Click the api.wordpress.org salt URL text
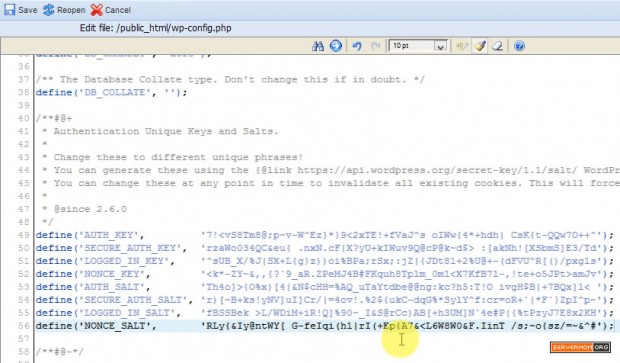620x363 pixels. pyautogui.click(x=437, y=170)
